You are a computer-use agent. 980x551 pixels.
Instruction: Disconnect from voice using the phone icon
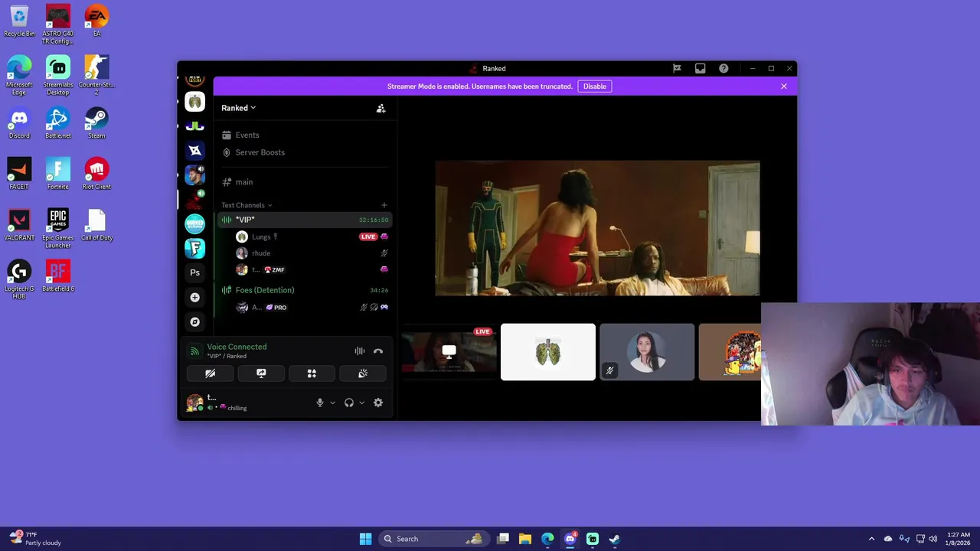tap(377, 351)
